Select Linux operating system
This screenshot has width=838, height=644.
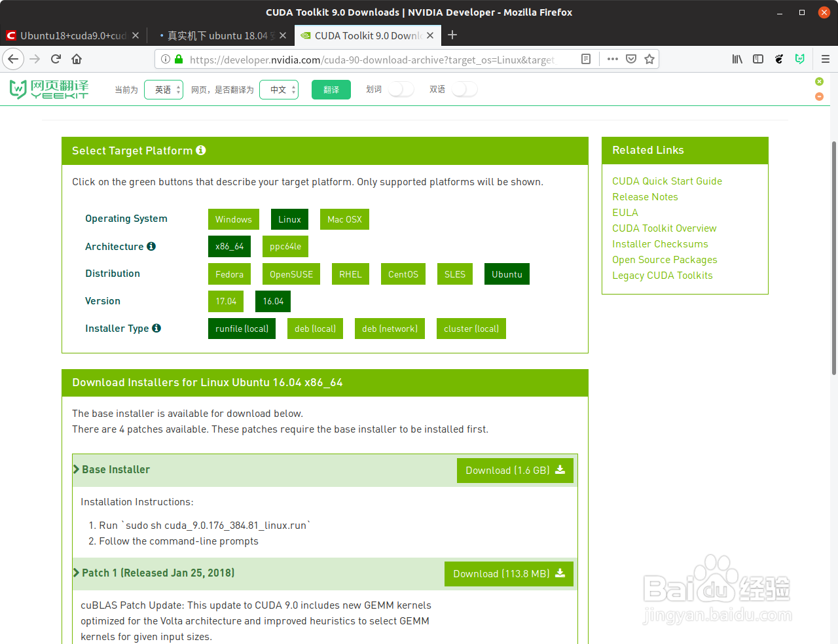[289, 219]
